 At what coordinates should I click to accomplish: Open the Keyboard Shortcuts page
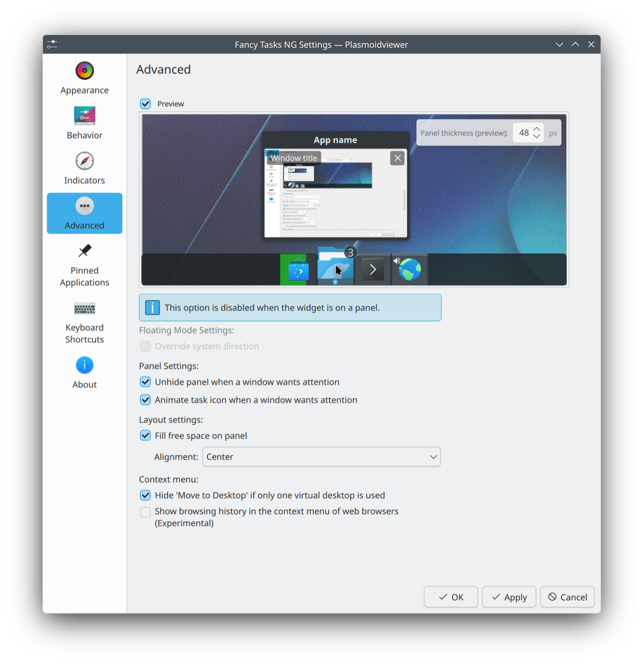click(84, 322)
